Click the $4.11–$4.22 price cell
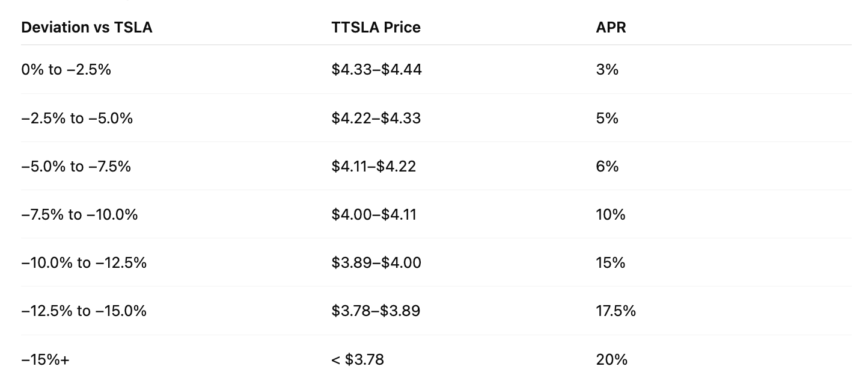 [x=373, y=166]
